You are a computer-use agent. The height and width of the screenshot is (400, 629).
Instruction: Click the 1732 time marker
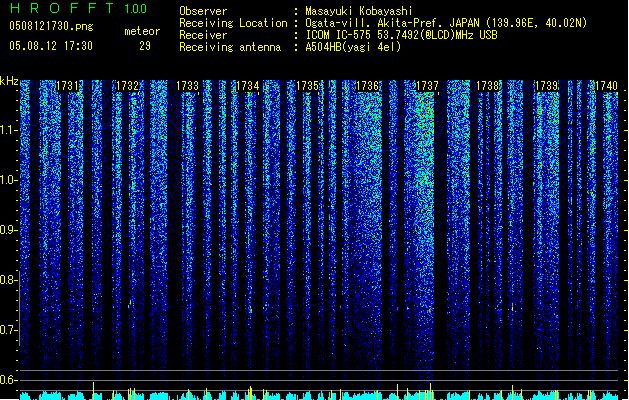click(128, 86)
